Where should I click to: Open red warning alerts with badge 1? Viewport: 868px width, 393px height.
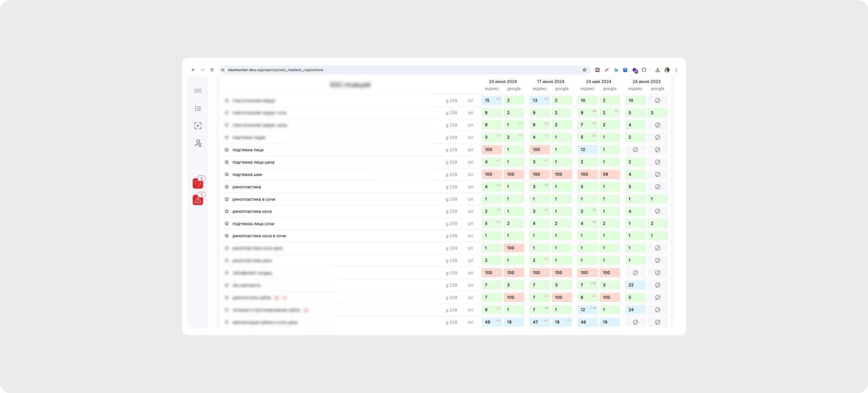[198, 200]
